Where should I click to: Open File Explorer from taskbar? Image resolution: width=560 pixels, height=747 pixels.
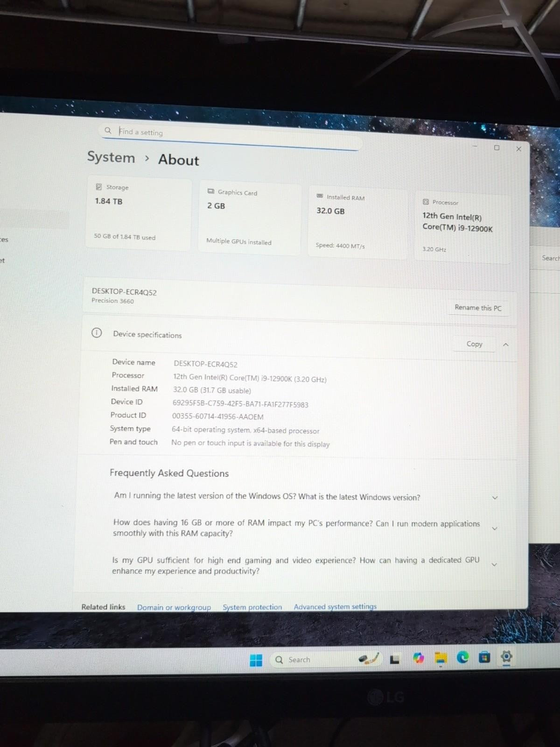[x=441, y=658]
